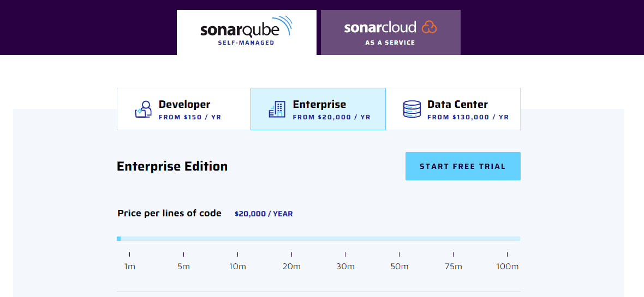Click the Developer laptop user icon
Image resolution: width=644 pixels, height=297 pixels.
(x=143, y=109)
